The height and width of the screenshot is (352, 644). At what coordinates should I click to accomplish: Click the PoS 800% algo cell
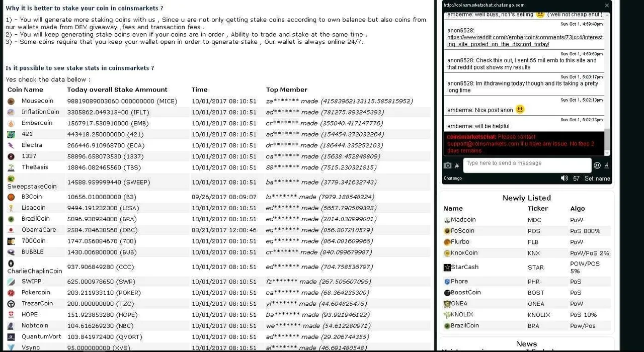coord(585,231)
